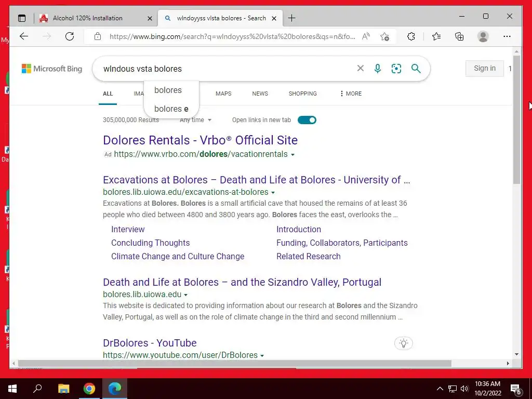Click the Sign in button
Image resolution: width=532 pixels, height=399 pixels.
point(485,69)
